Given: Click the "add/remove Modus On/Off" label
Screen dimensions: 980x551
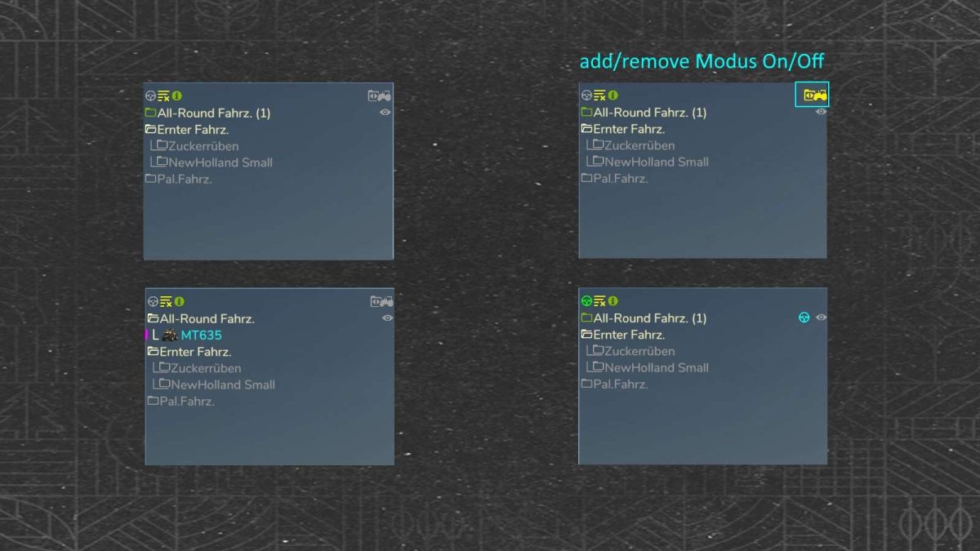Looking at the screenshot, I should click(702, 62).
